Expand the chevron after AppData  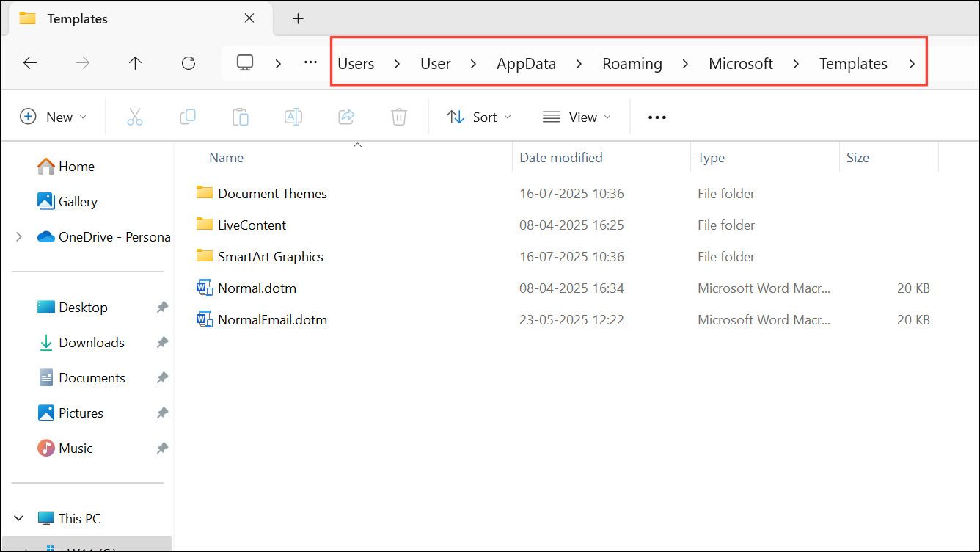[x=579, y=64]
